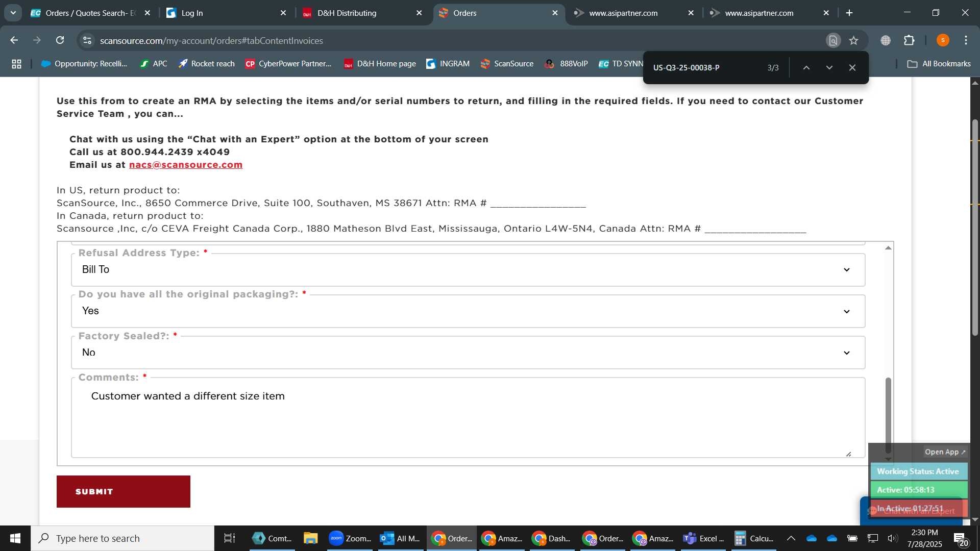Click the browser back arrow
The width and height of the screenshot is (980, 551).
(14, 40)
